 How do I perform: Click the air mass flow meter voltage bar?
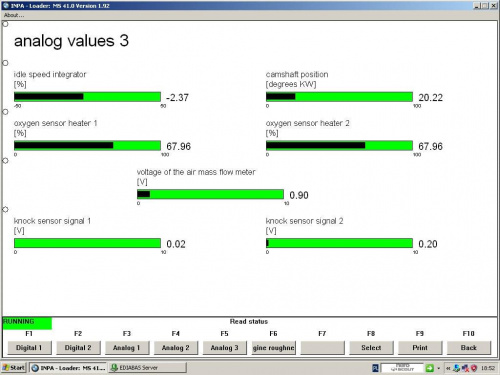210,194
